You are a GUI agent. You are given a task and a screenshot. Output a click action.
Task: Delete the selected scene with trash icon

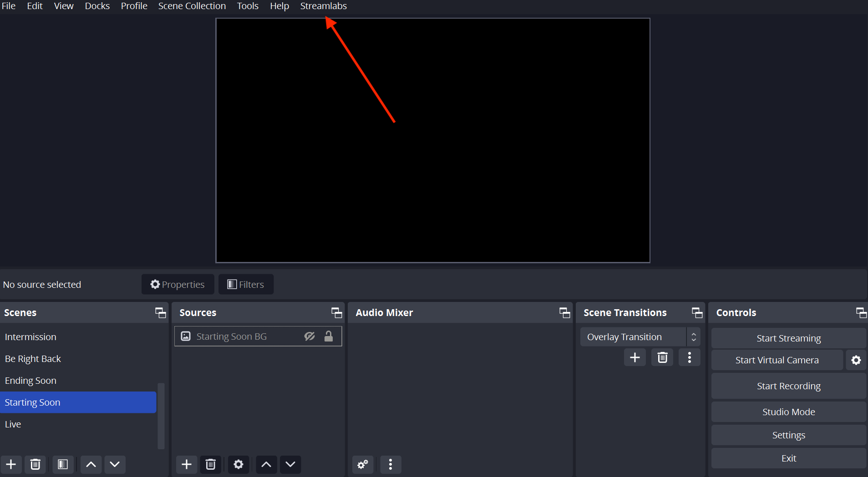click(35, 464)
